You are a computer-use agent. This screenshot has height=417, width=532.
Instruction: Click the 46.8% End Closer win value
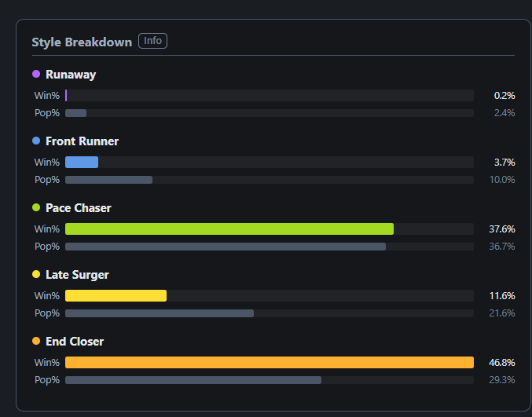click(502, 363)
